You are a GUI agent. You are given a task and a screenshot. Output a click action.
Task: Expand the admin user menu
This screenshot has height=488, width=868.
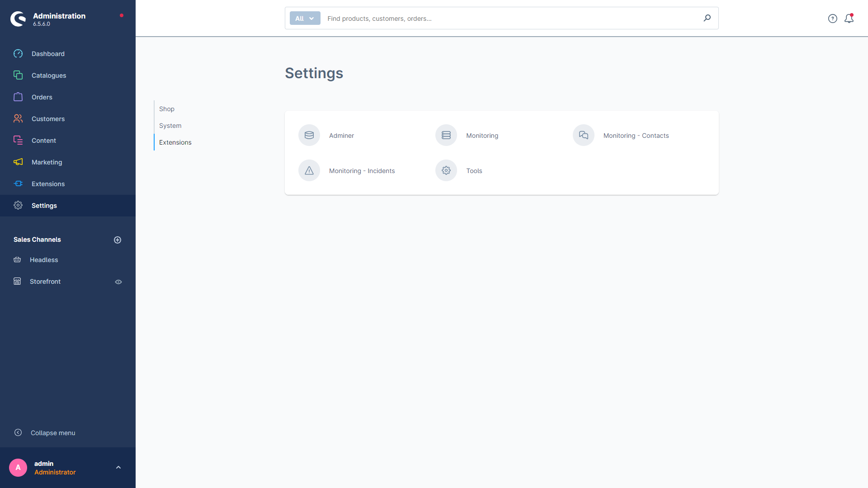(118, 467)
